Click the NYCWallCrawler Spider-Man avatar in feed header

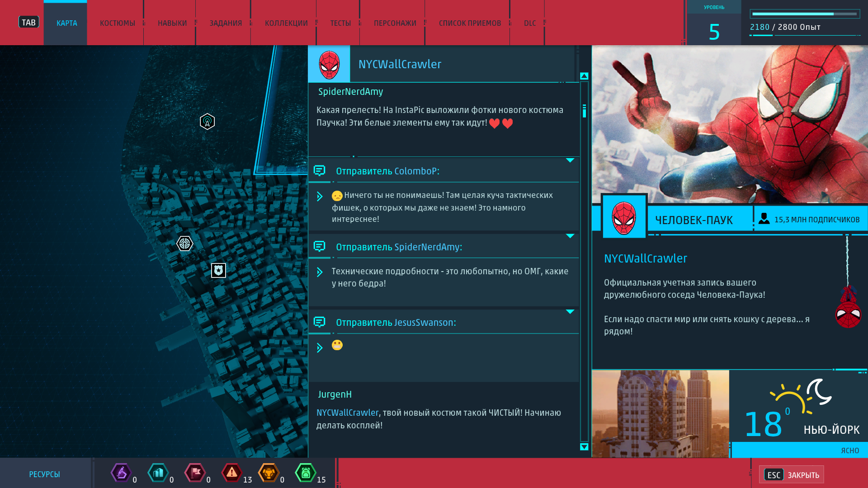point(329,64)
